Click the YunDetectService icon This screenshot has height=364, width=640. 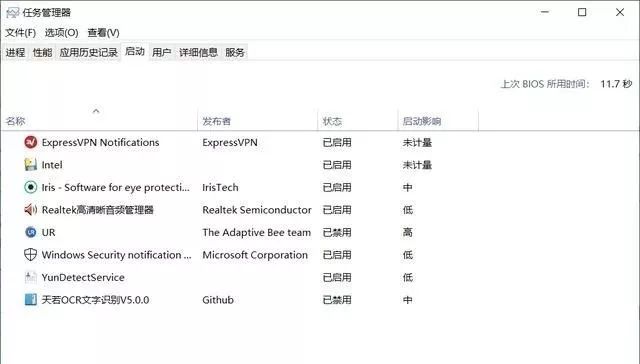click(31, 277)
